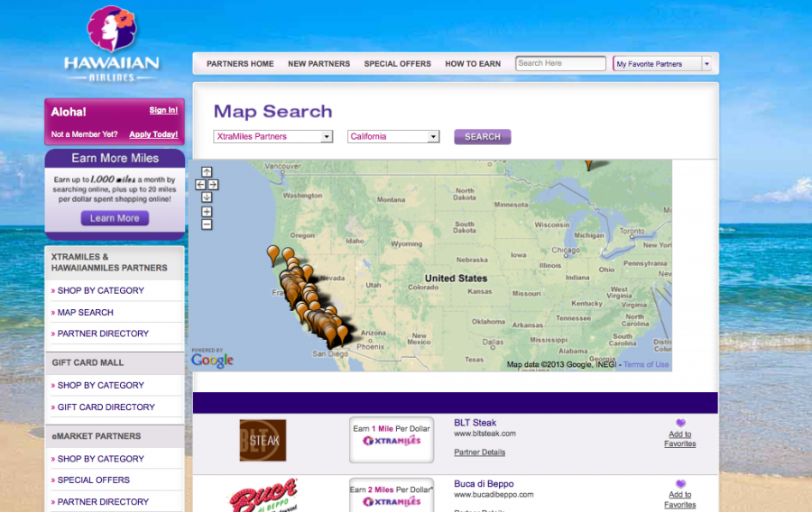
Task: Open the My Favorite Partners dropdown
Action: pyautogui.click(x=662, y=64)
